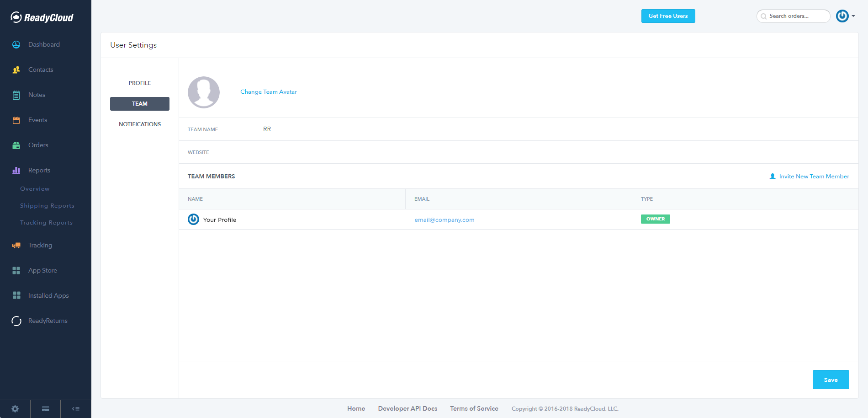The height and width of the screenshot is (418, 868).
Task: Click the Your Profile row avatar icon
Action: tap(193, 220)
